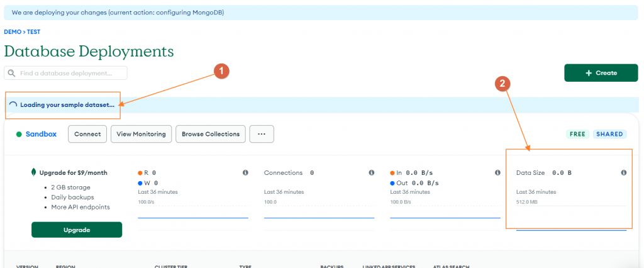Click the MongoDB leaf upgrade icon

pyautogui.click(x=34, y=172)
